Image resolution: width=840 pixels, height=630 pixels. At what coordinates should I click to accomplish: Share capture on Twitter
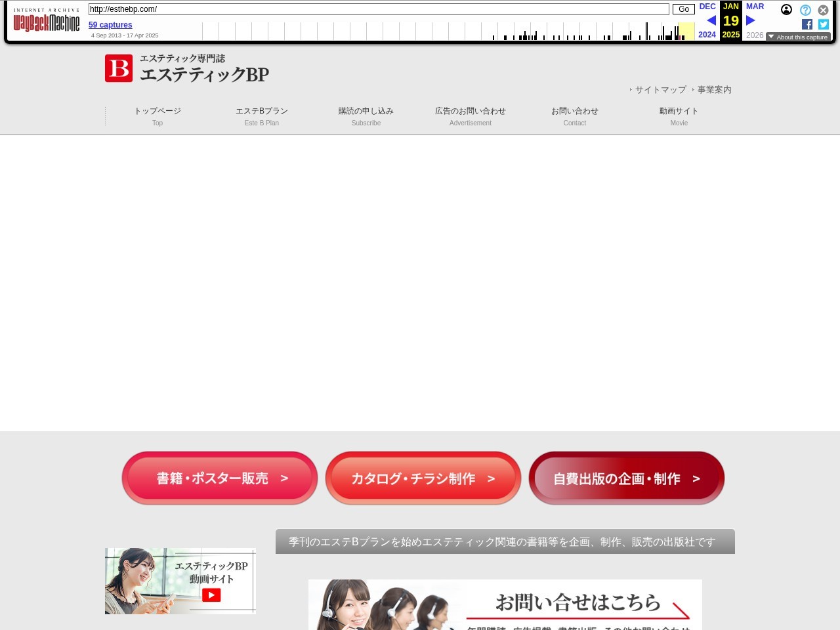[x=824, y=24]
